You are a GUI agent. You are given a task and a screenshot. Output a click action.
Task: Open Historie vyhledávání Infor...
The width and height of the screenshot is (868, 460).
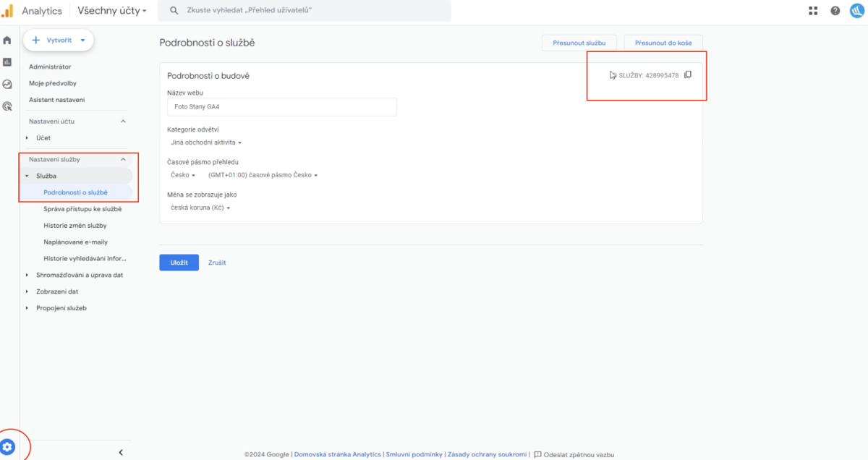tap(85, 259)
